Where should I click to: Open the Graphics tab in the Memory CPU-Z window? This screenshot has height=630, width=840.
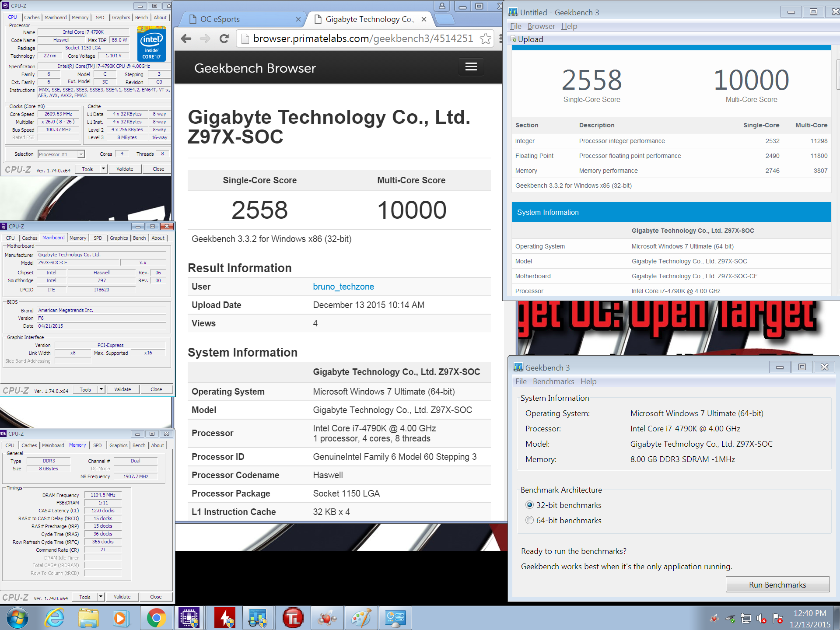click(x=118, y=445)
